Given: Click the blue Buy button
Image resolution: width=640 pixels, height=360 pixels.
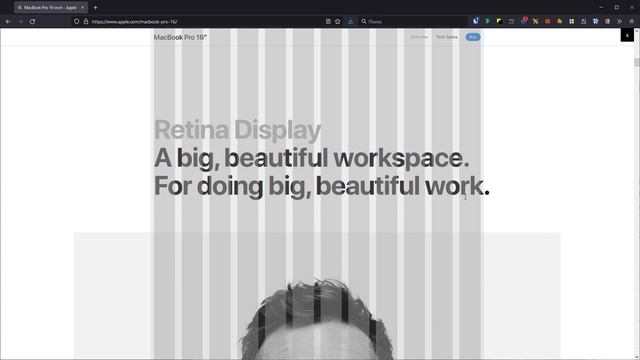Looking at the screenshot, I should pyautogui.click(x=473, y=37).
